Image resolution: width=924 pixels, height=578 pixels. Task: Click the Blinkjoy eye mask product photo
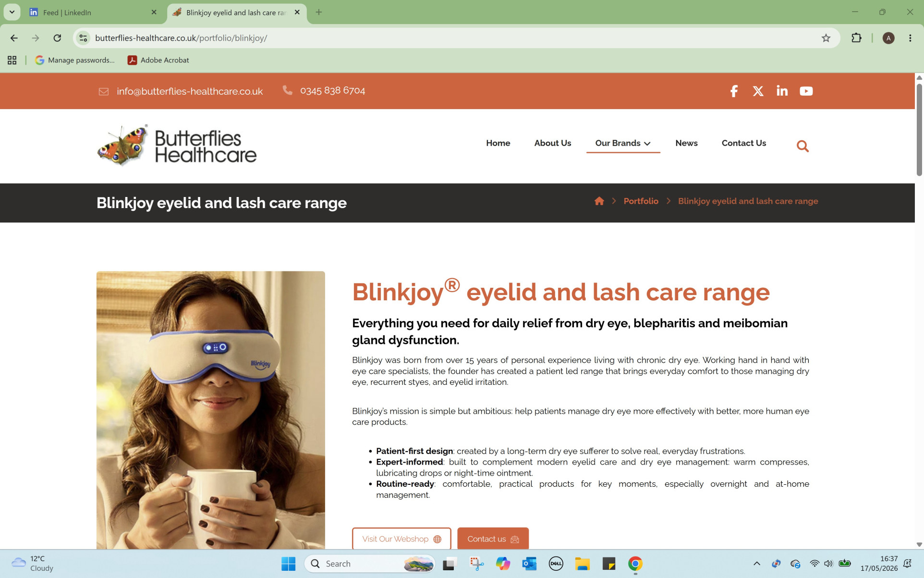coord(210,410)
